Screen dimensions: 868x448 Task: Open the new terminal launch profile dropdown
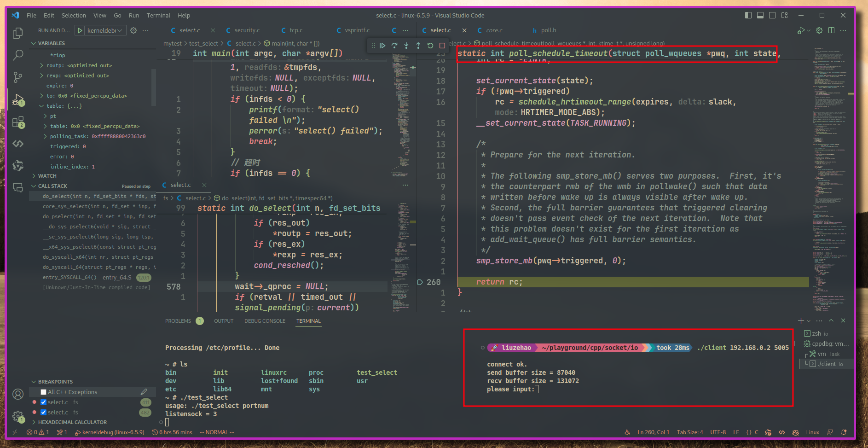(x=809, y=320)
